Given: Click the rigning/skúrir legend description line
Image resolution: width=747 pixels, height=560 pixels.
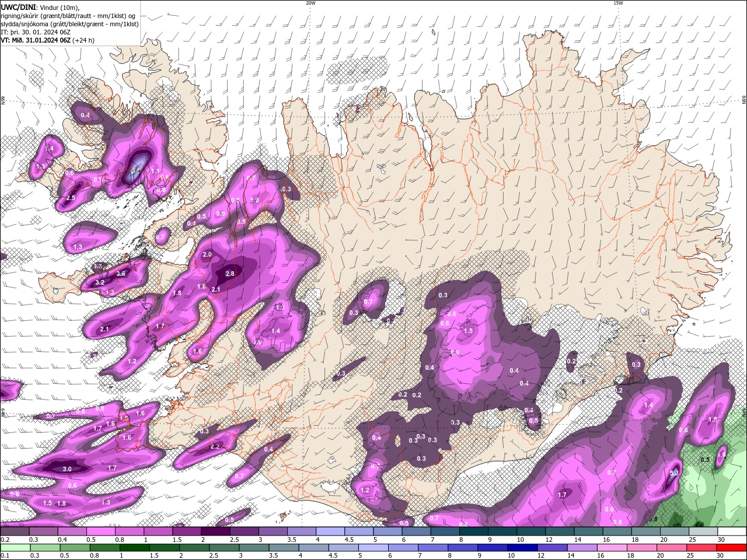Looking at the screenshot, I should (69, 16).
